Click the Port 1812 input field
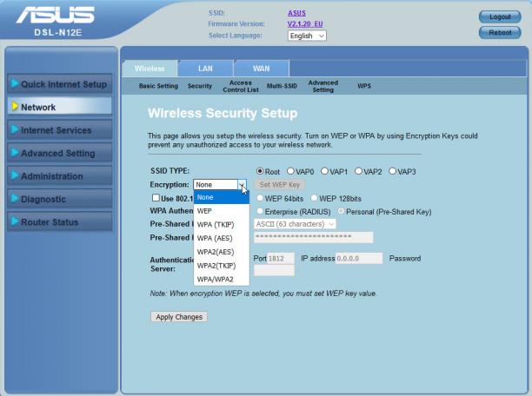This screenshot has width=532, height=396. 281,259
